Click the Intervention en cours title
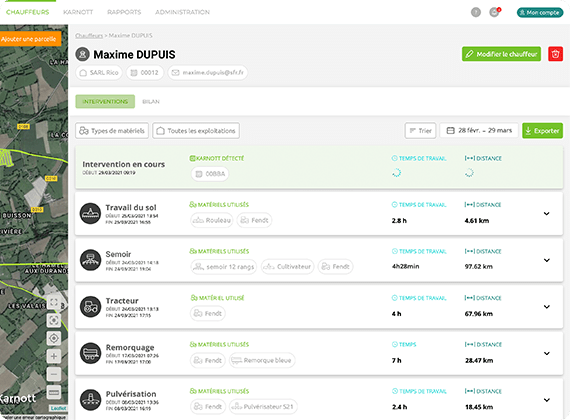 point(124,164)
